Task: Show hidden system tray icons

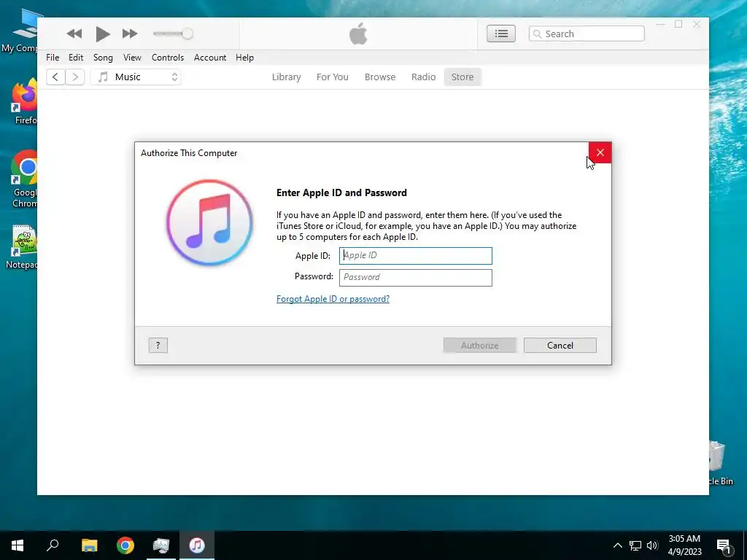Action: [617, 545]
